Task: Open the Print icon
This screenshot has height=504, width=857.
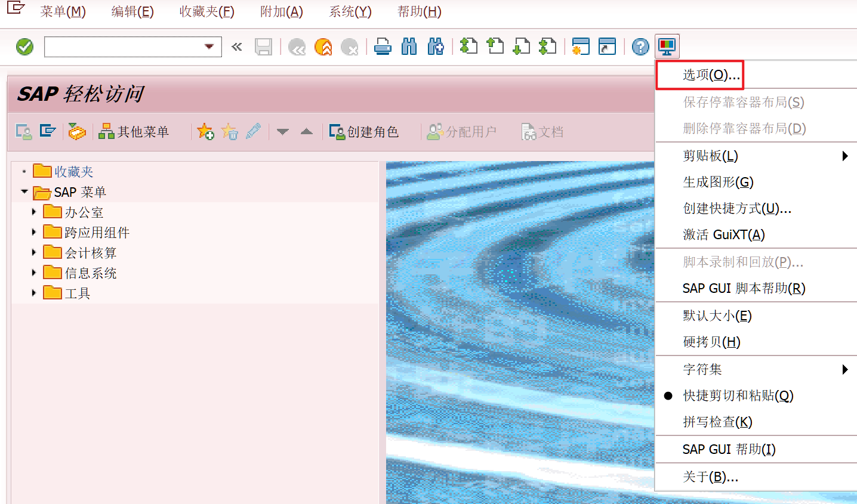Action: pos(382,46)
